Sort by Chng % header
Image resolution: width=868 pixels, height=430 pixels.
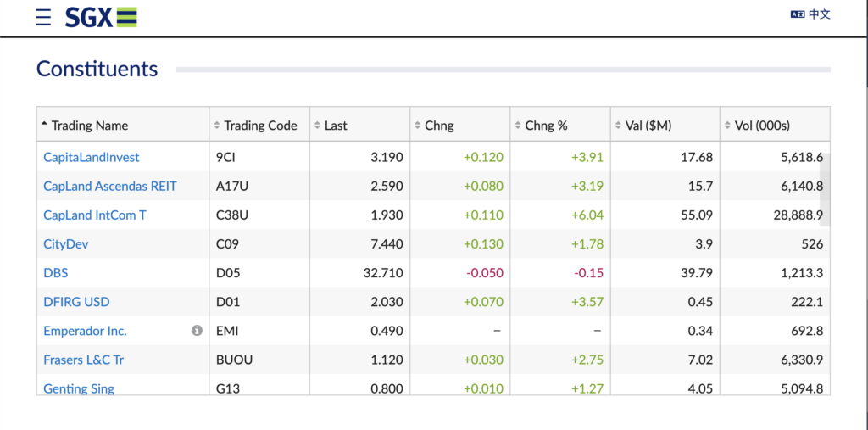(x=541, y=126)
